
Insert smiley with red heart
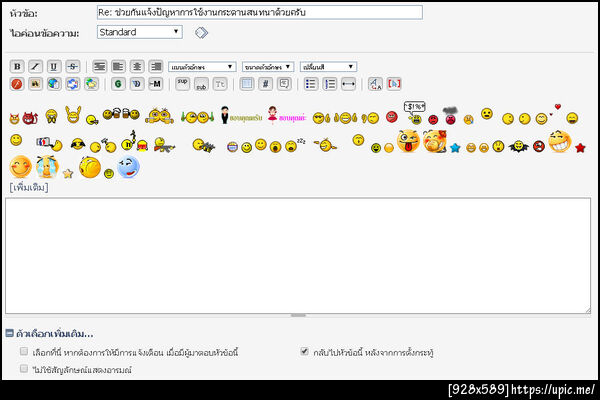click(x=546, y=115)
